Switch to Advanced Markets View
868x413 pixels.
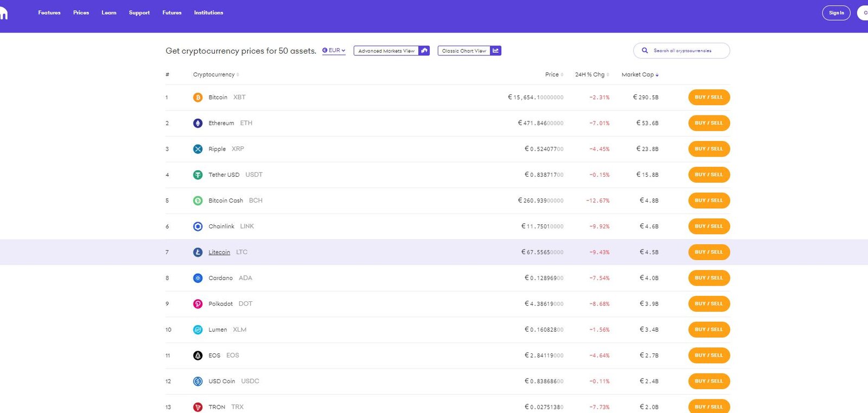[x=392, y=50]
